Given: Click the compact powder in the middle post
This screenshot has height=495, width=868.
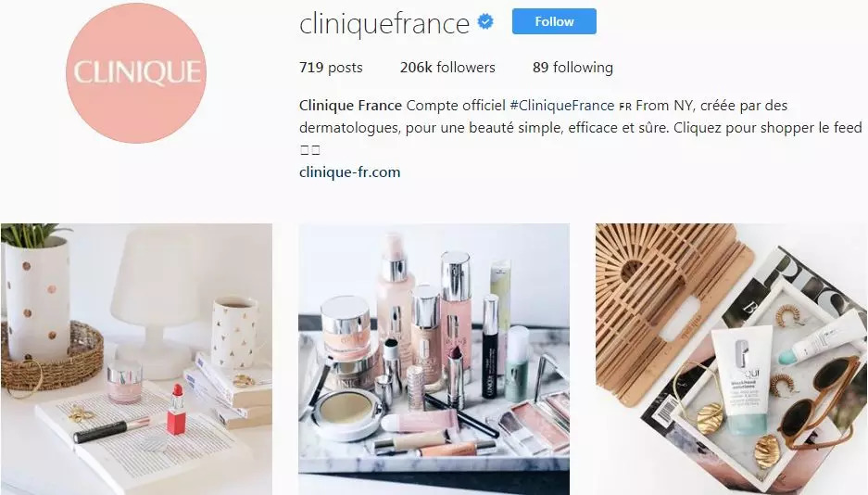Looking at the screenshot, I should 347,413.
